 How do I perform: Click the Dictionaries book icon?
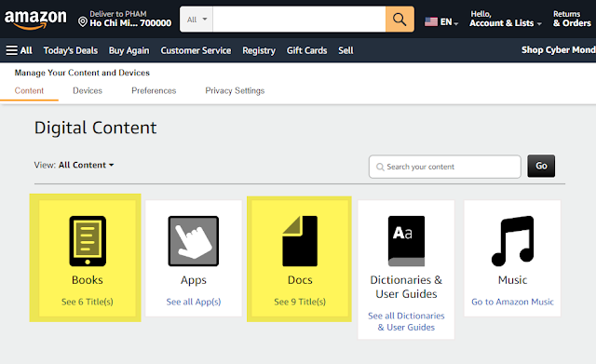(x=406, y=241)
